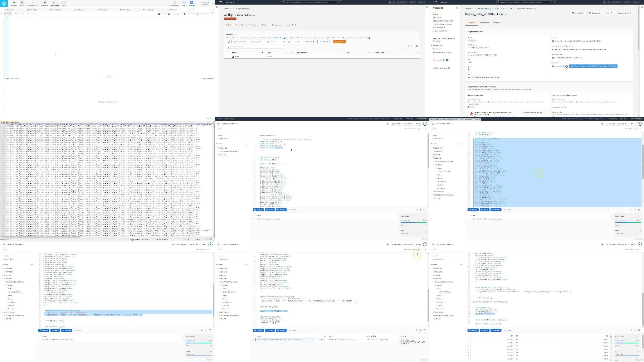The image size is (644, 362).
Task: Open the 2020/ folder link
Action: (x=237, y=57)
